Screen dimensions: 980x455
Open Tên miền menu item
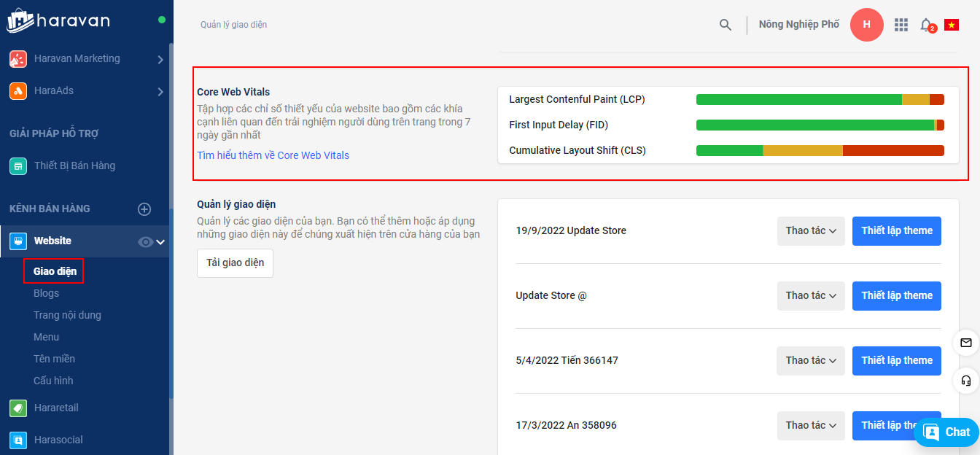54,359
